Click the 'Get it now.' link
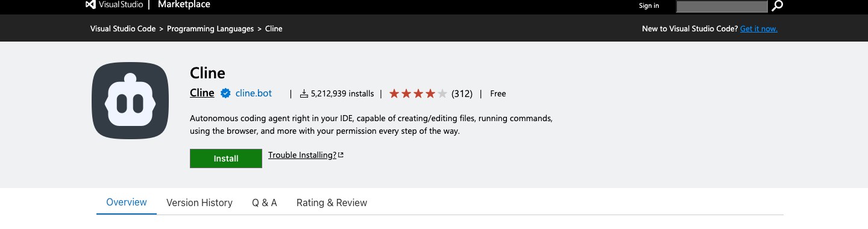This screenshot has width=868, height=229. click(759, 28)
